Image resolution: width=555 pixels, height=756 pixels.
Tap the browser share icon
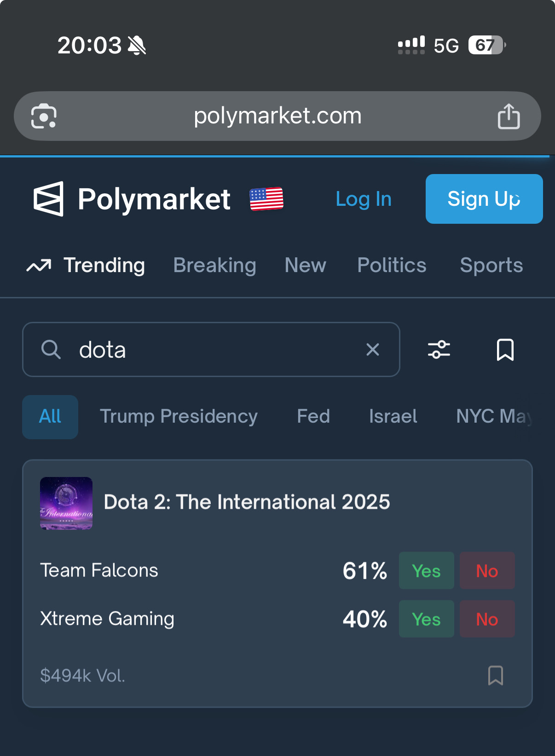point(509,116)
